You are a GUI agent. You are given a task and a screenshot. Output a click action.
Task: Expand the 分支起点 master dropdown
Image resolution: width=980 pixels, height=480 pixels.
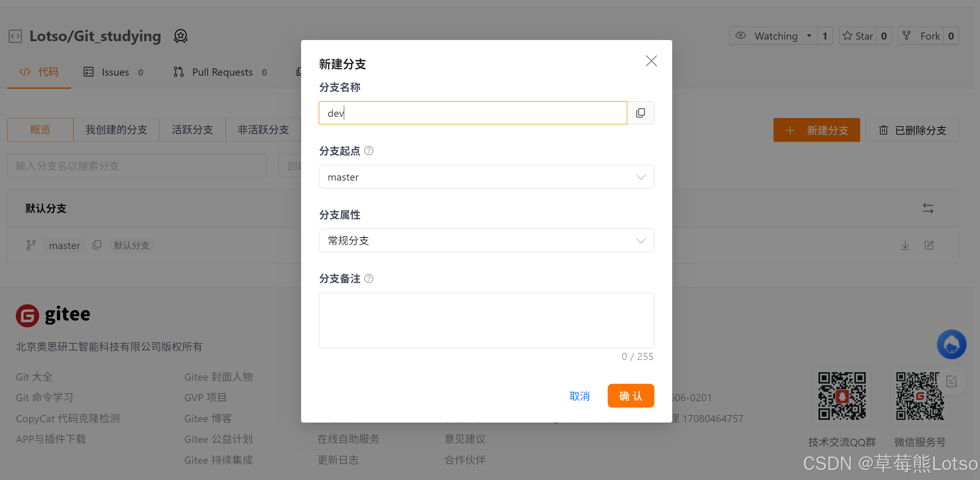486,177
